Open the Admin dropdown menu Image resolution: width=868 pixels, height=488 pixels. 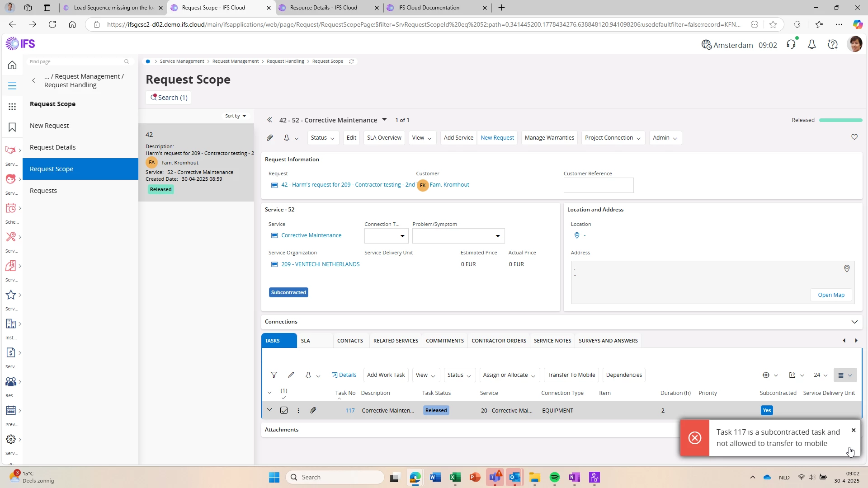(x=665, y=138)
